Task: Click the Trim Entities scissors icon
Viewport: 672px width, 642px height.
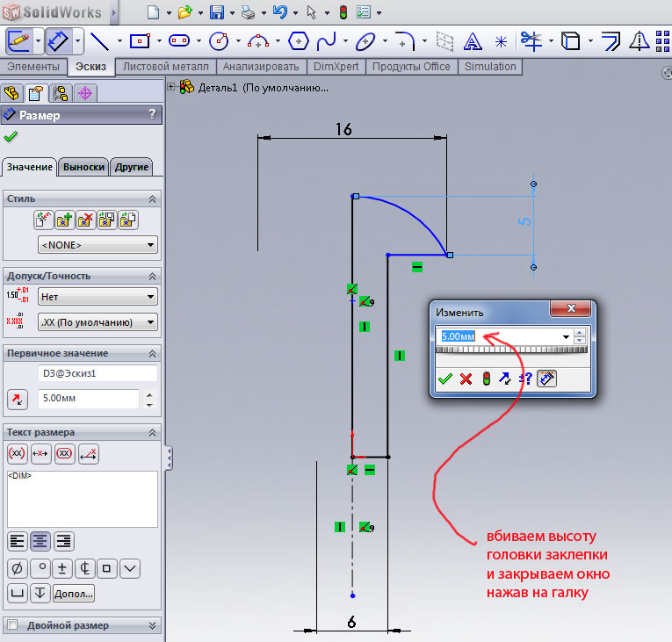Action: (x=530, y=40)
